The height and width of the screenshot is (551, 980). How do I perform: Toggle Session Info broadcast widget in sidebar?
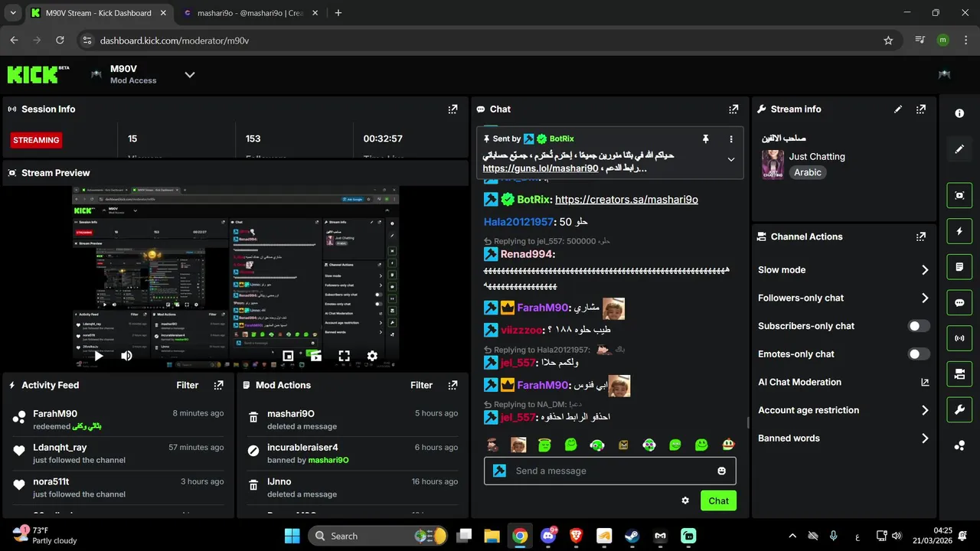[959, 338]
